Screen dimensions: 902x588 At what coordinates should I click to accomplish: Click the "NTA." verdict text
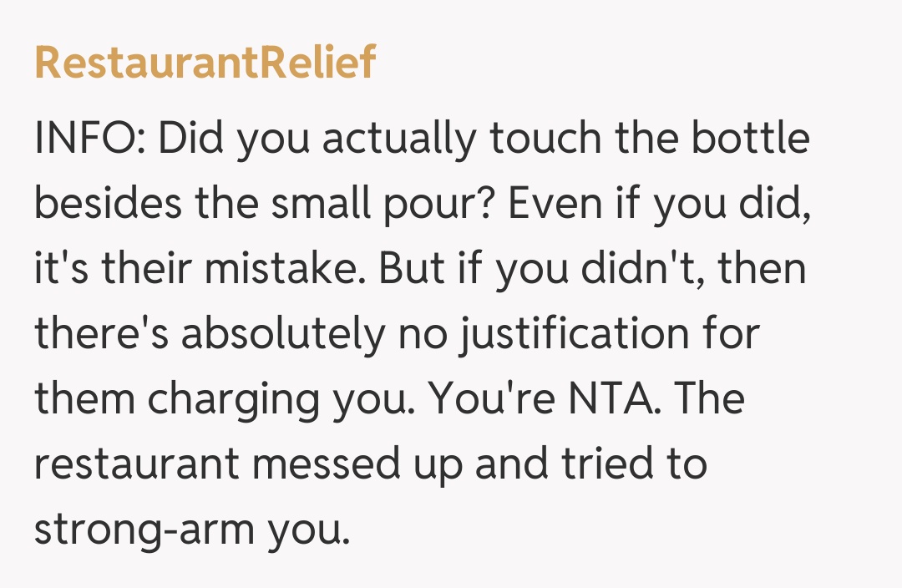621,400
